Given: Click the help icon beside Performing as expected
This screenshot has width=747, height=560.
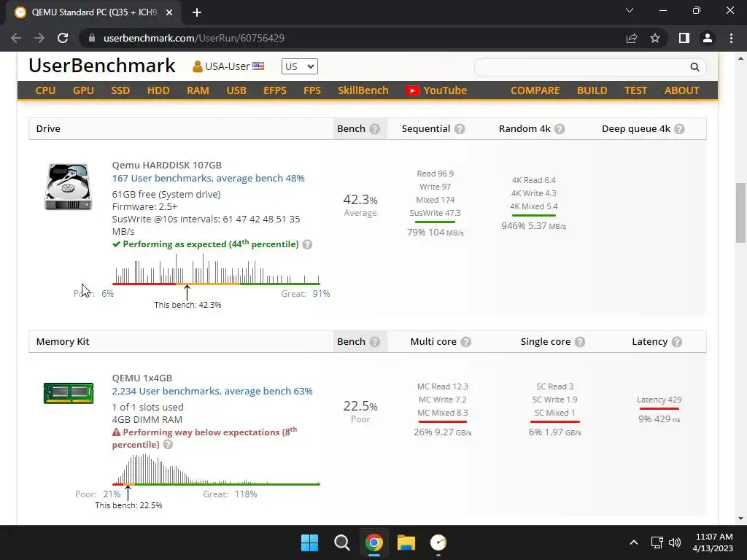Looking at the screenshot, I should 307,245.
